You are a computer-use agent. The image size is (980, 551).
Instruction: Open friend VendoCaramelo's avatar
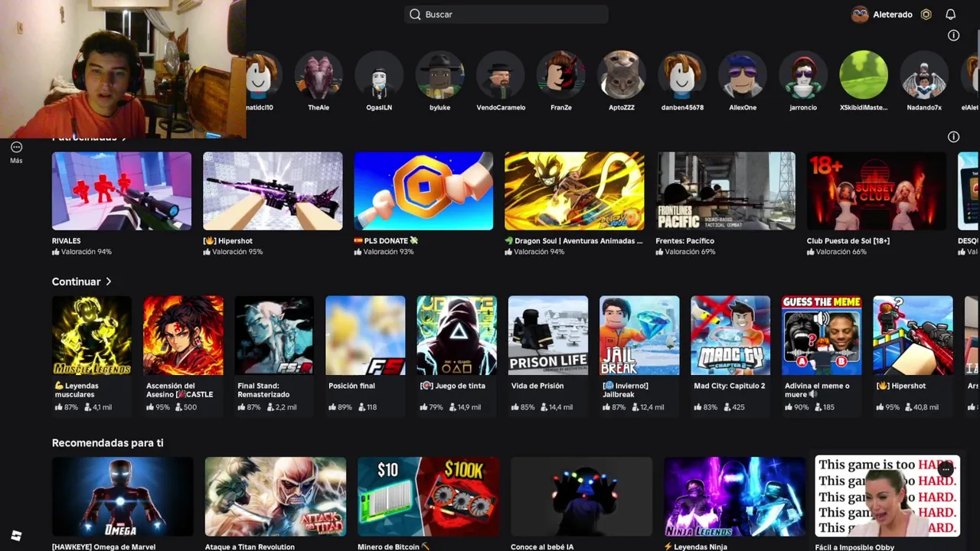coord(501,75)
